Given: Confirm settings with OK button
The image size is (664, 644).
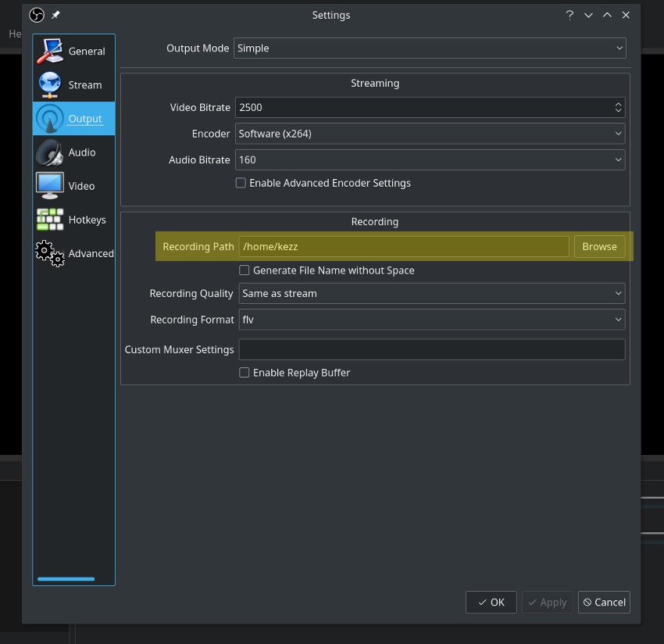Looking at the screenshot, I should (x=491, y=602).
